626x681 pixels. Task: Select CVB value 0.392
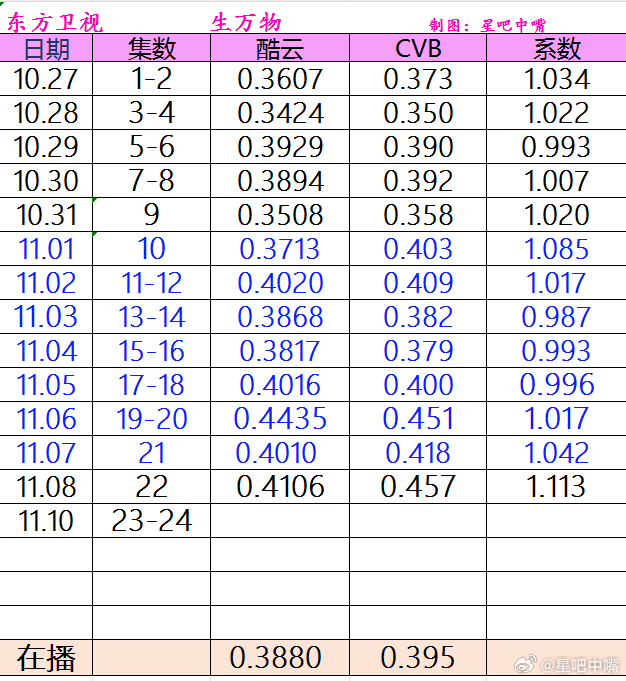coord(418,181)
